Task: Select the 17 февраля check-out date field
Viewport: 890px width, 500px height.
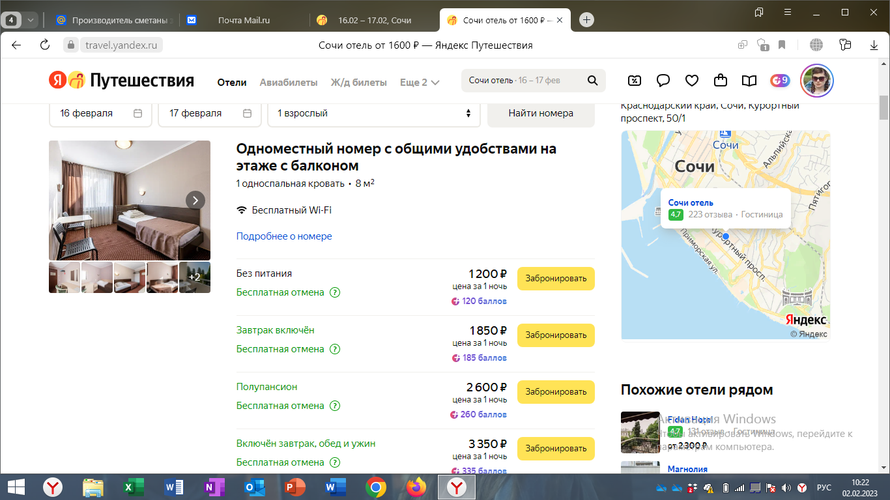Action: coord(209,114)
